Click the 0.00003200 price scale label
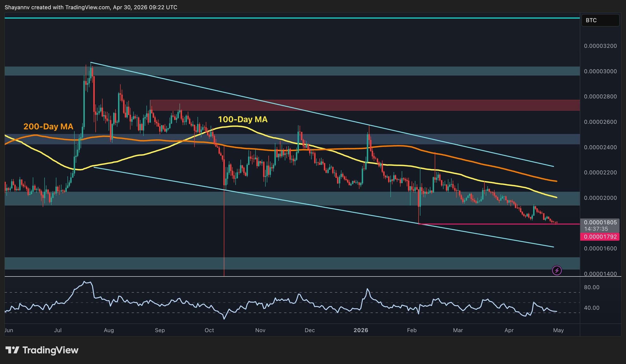The height and width of the screenshot is (364, 626). (600, 46)
